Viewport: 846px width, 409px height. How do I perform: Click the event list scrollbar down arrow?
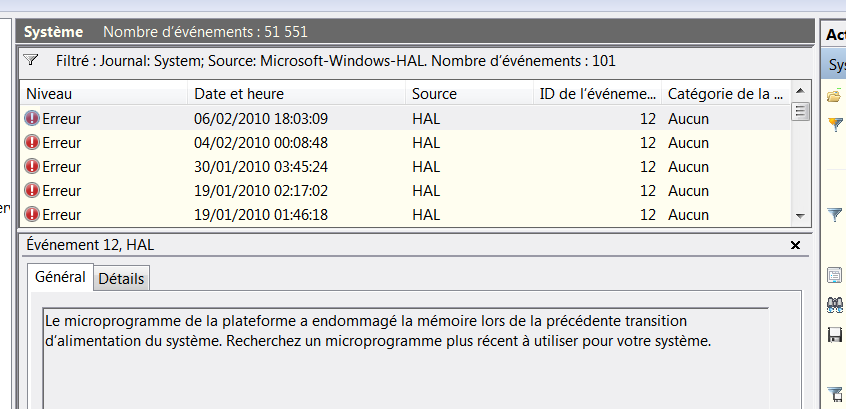tap(800, 215)
